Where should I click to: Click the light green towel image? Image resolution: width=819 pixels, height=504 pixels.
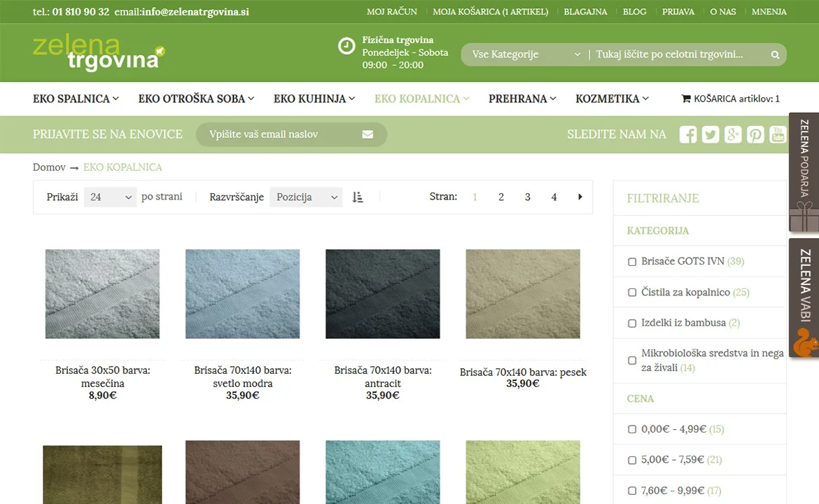(x=523, y=472)
